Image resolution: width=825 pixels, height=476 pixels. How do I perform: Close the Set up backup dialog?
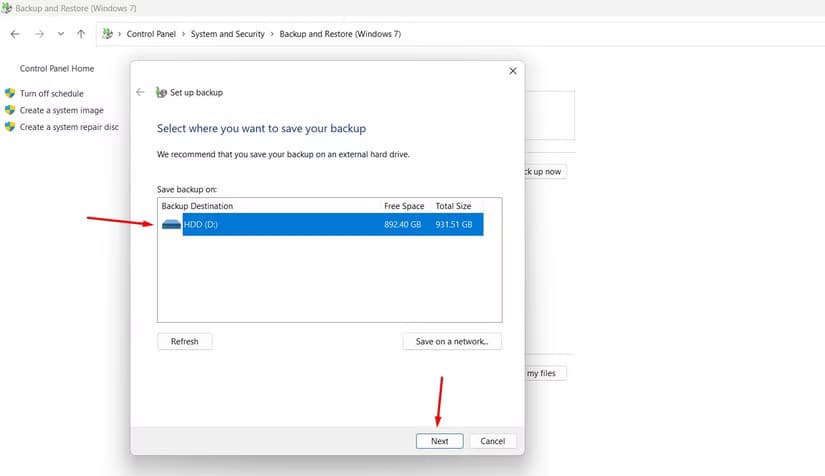click(513, 71)
